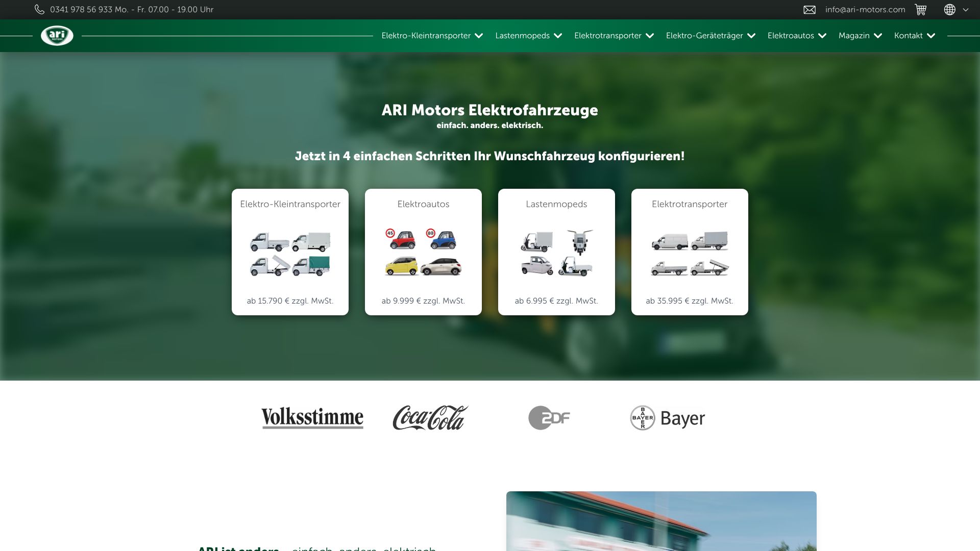Click the phone icon in top bar

[x=39, y=10]
